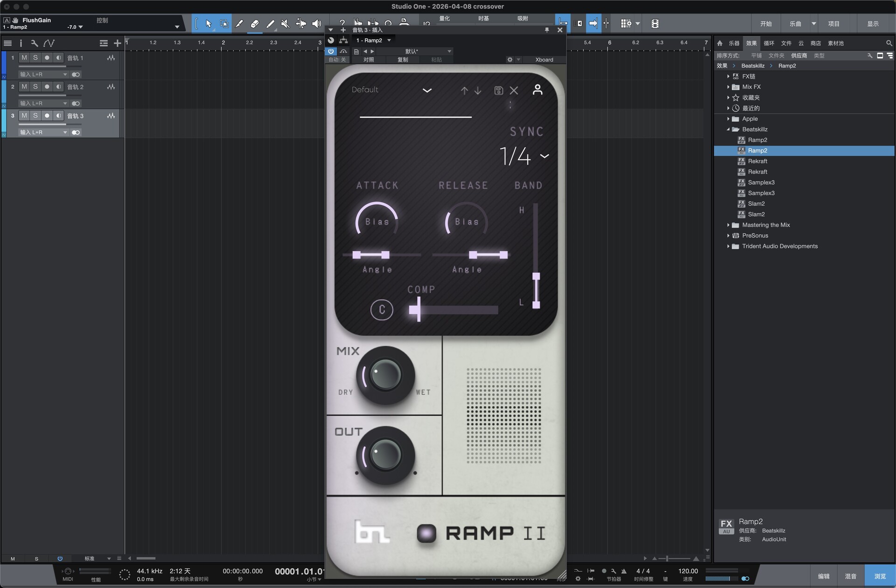
Task: Open the 素材池 browser tab
Action: [x=836, y=43]
